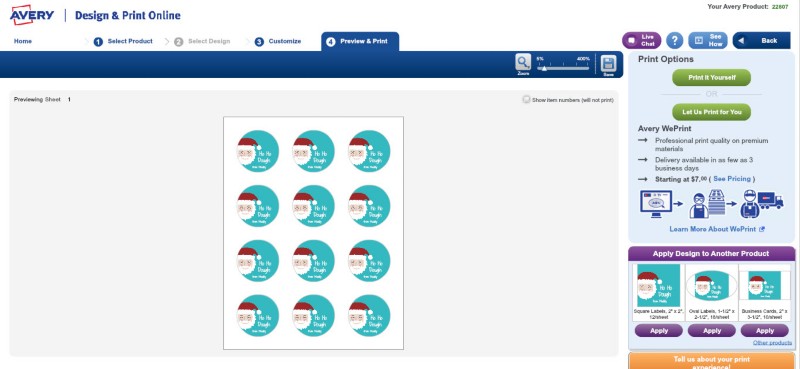Click the Save floppy disk icon
This screenshot has width=800, height=369.
[x=608, y=64]
